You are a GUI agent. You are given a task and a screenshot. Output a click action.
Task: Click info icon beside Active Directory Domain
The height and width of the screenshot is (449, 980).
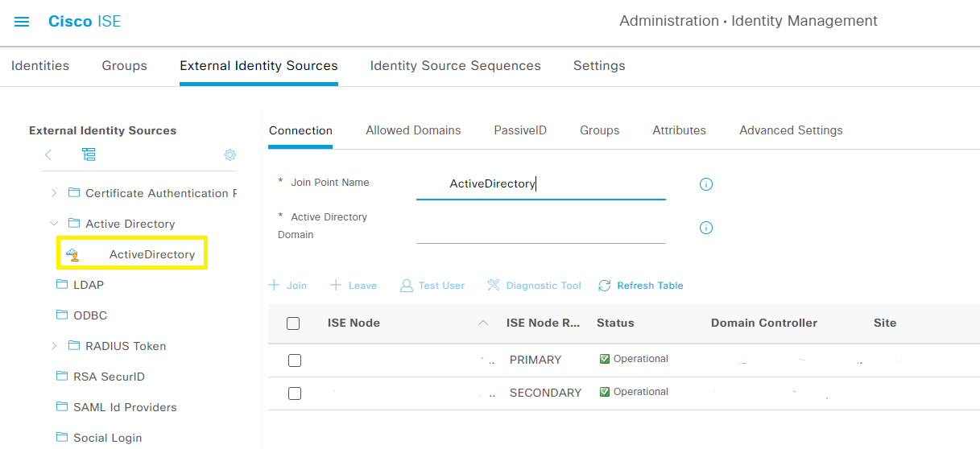tap(706, 228)
